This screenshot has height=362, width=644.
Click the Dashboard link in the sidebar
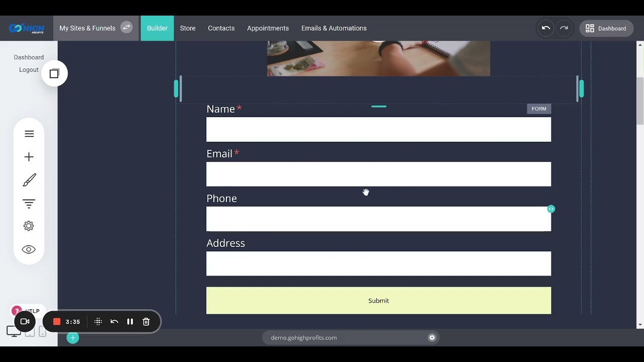[29, 57]
